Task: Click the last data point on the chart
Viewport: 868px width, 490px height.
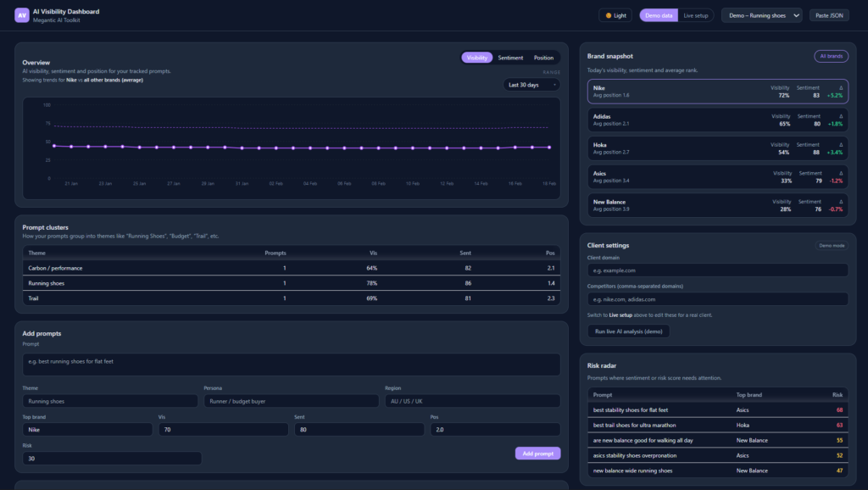Action: [x=549, y=147]
